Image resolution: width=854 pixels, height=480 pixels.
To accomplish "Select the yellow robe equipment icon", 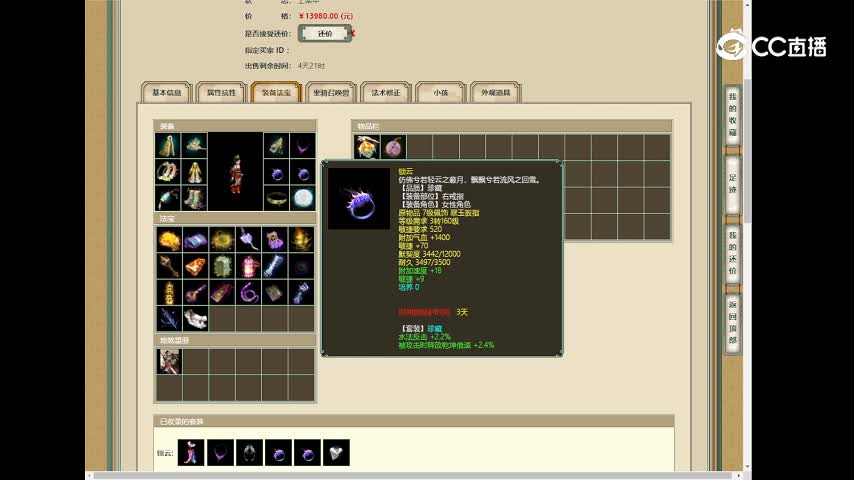I will (x=194, y=172).
